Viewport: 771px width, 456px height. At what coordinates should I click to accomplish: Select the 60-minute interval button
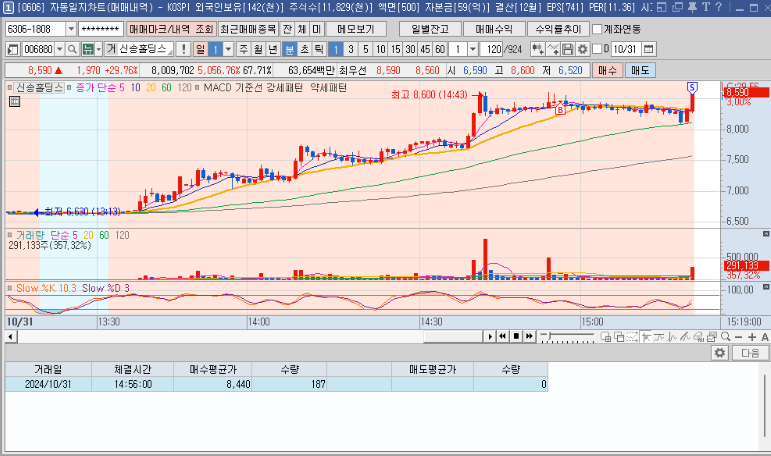pos(440,49)
